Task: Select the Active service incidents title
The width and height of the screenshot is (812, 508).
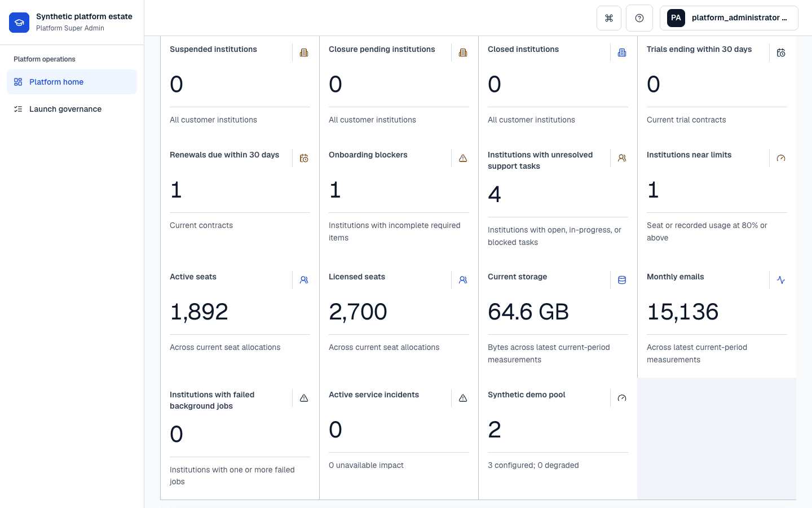Action: click(x=374, y=395)
